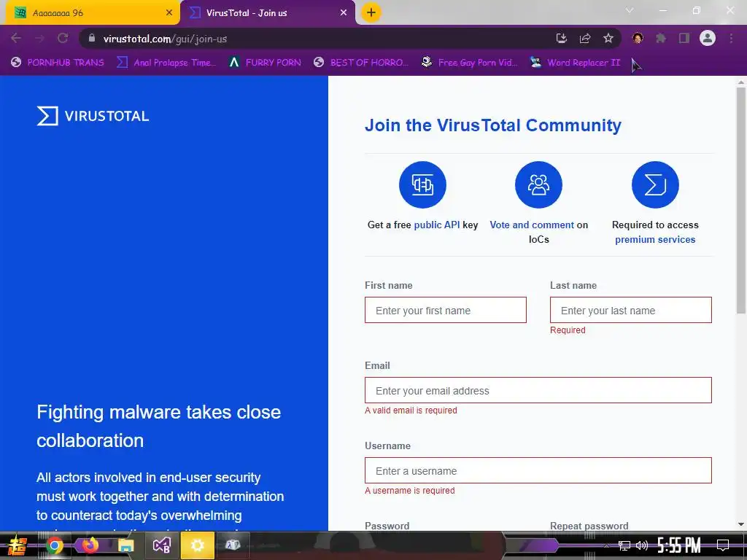Open the BEST OF HORRO... bookmark
747x560 pixels.
click(x=362, y=63)
